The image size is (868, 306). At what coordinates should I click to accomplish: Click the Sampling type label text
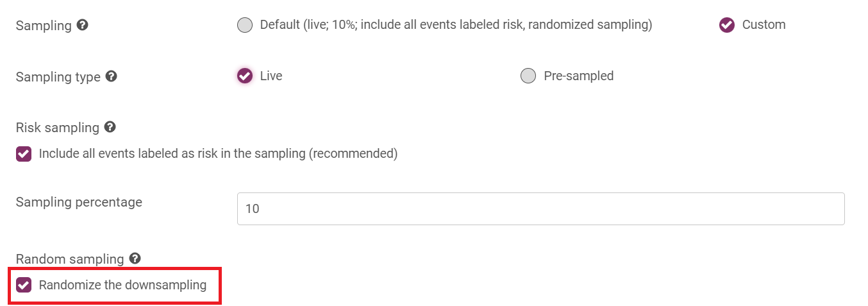coord(58,77)
